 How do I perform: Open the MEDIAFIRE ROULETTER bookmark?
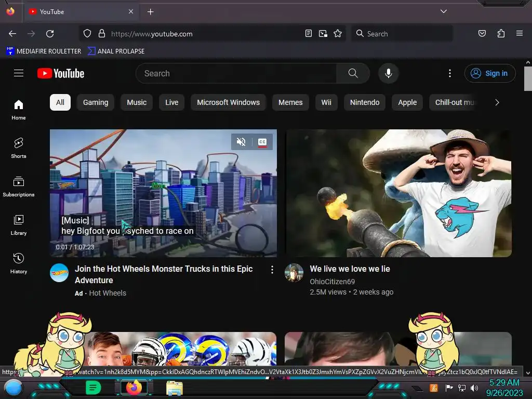(x=44, y=51)
